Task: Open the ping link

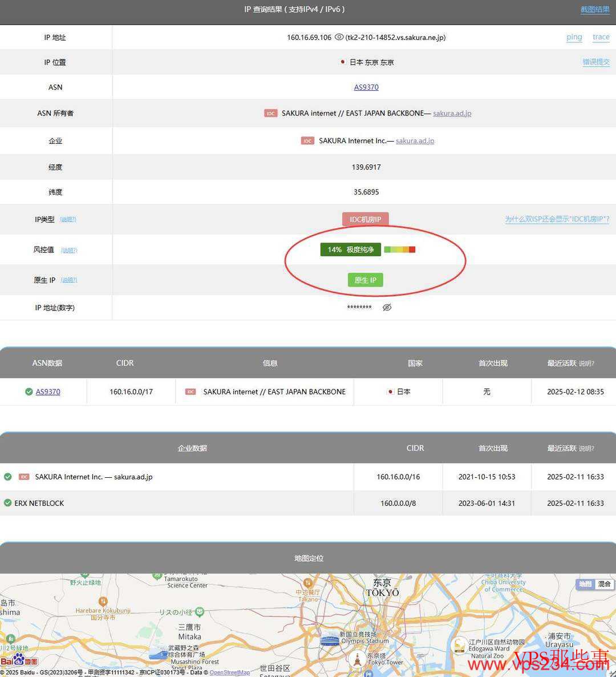Action: click(x=574, y=37)
